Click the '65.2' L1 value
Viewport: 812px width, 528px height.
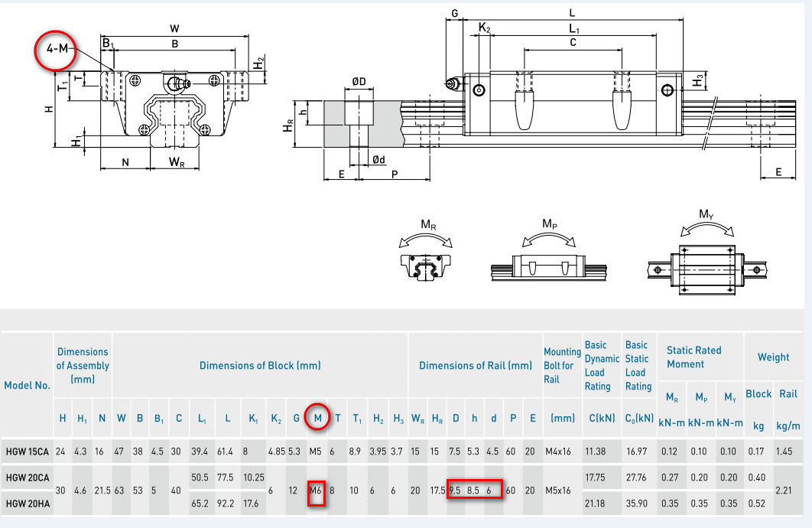[x=200, y=503]
